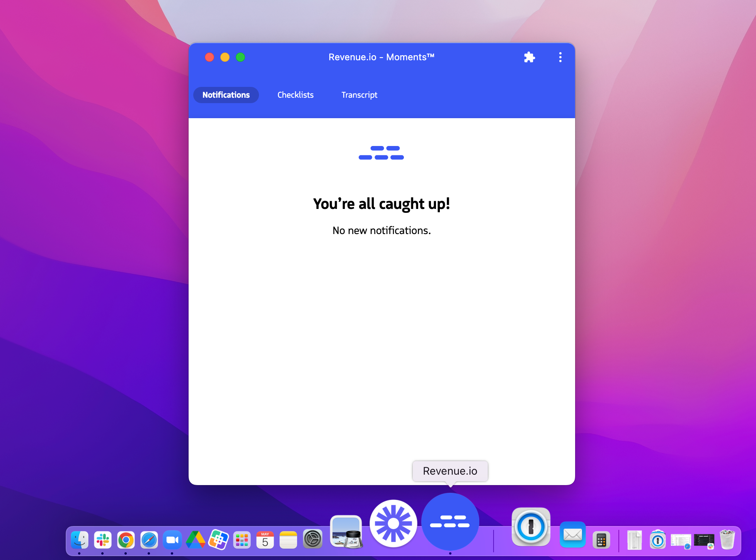This screenshot has width=756, height=560.
Task: Open Calculator from the dock
Action: point(601,540)
